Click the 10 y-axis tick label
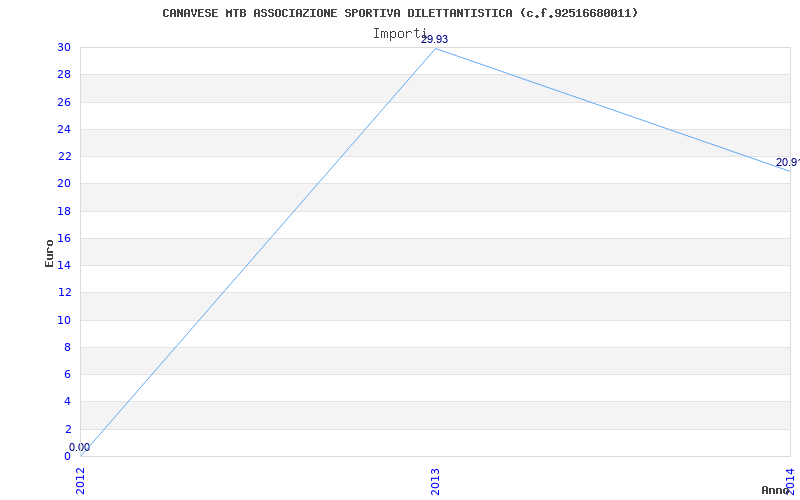This screenshot has height=500, width=800. [x=64, y=320]
